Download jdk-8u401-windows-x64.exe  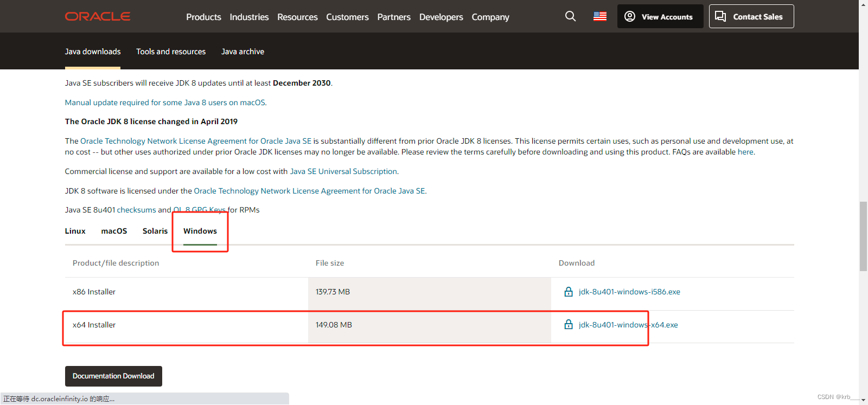point(628,325)
